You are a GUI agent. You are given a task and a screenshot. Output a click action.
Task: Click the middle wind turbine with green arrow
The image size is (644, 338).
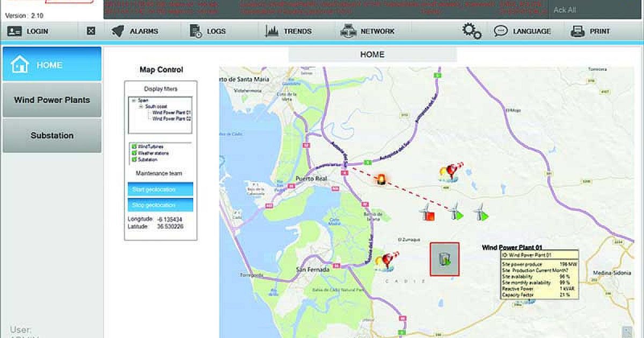coord(456,211)
